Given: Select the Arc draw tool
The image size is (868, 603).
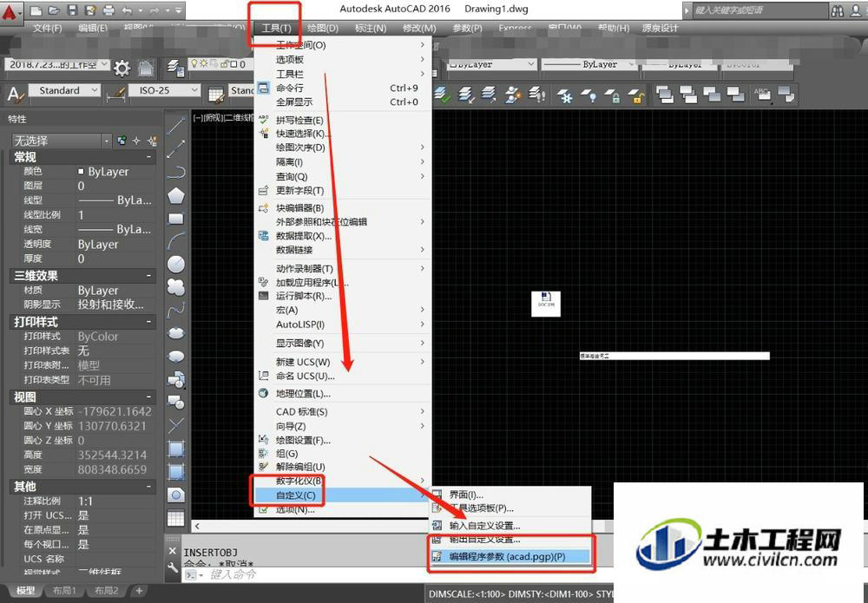Looking at the screenshot, I should [176, 241].
